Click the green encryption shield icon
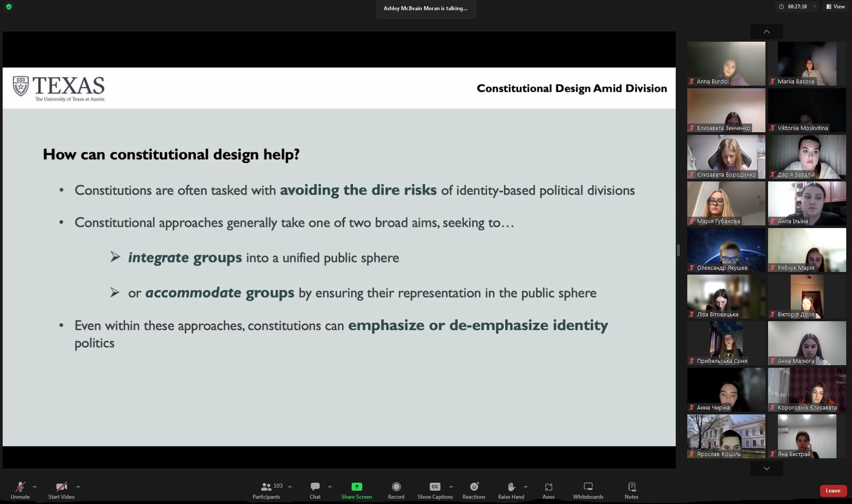Viewport: 852px width, 504px height. [9, 7]
